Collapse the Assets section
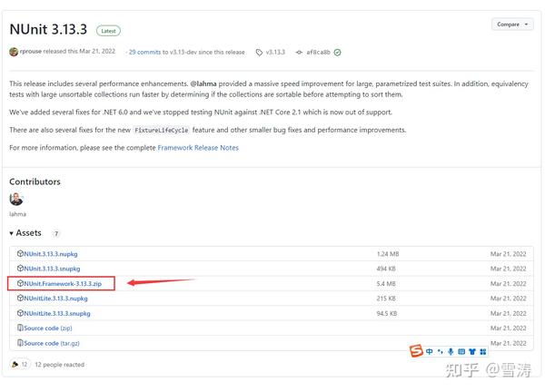Image resolution: width=545 pixels, height=392 pixels. [12, 233]
